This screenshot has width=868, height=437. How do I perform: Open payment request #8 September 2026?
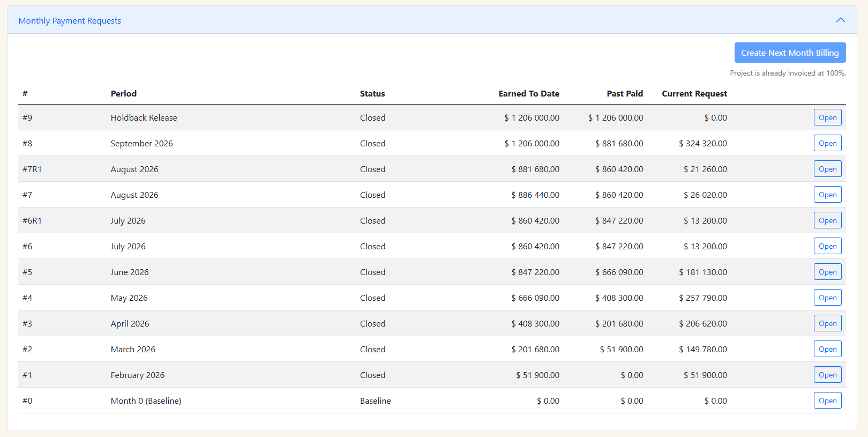827,143
